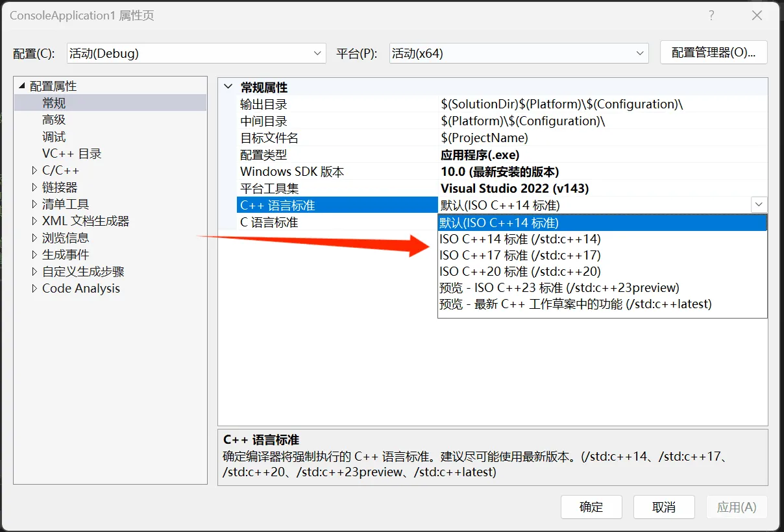Select /std:c++latest preview option
The image size is (784, 532).
pyautogui.click(x=575, y=304)
